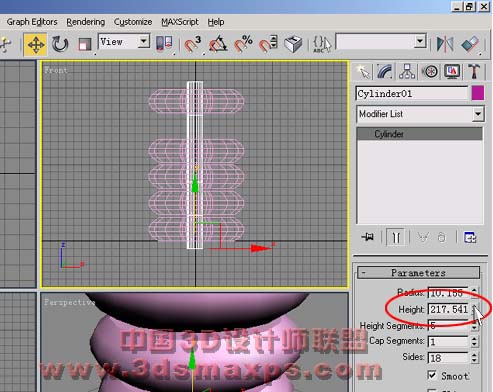The width and height of the screenshot is (493, 392).
Task: Toggle the Smooth checkbox
Action: (432, 375)
